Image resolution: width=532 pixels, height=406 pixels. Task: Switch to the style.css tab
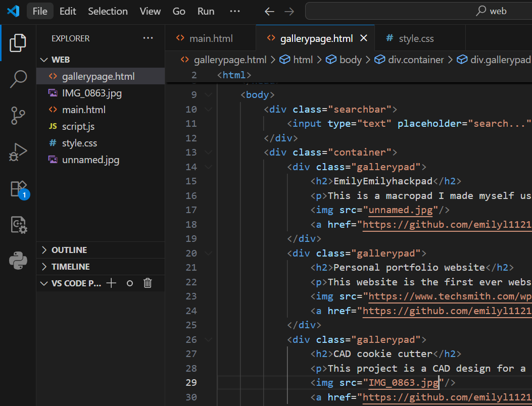click(416, 38)
